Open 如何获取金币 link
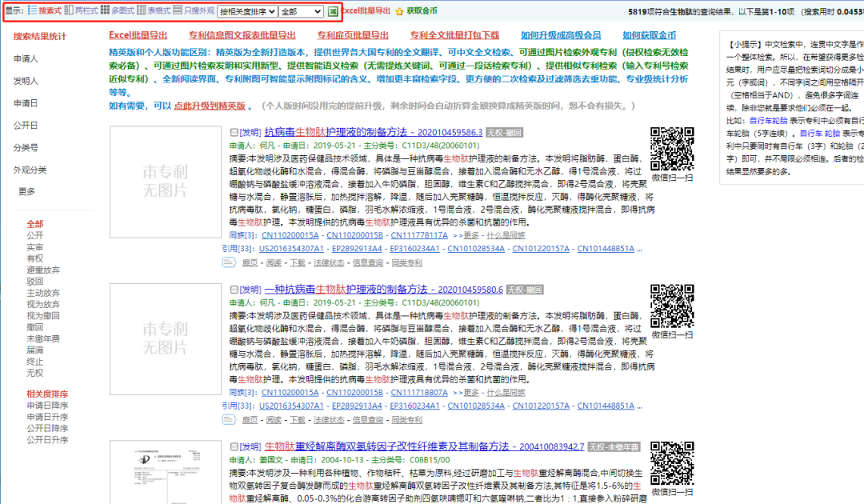 pyautogui.click(x=649, y=35)
